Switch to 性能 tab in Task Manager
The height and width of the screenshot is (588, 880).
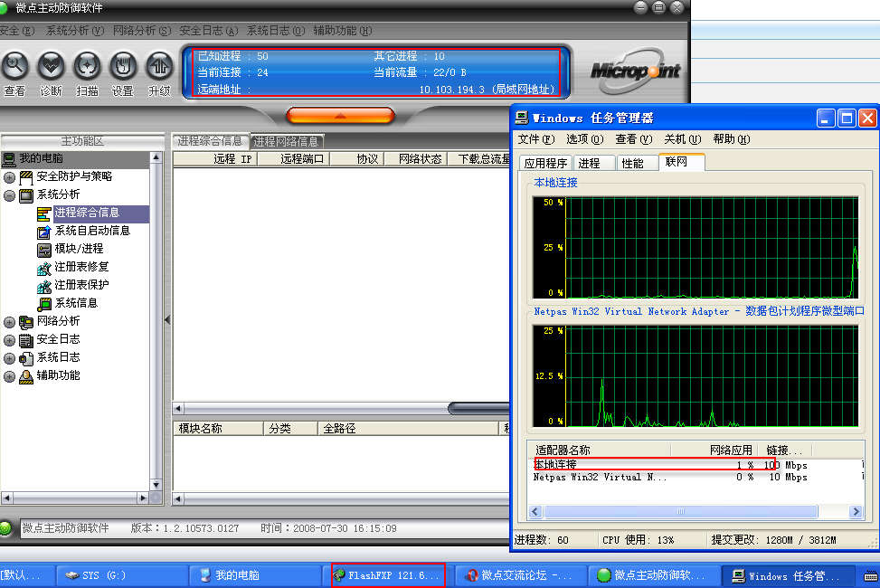click(638, 163)
